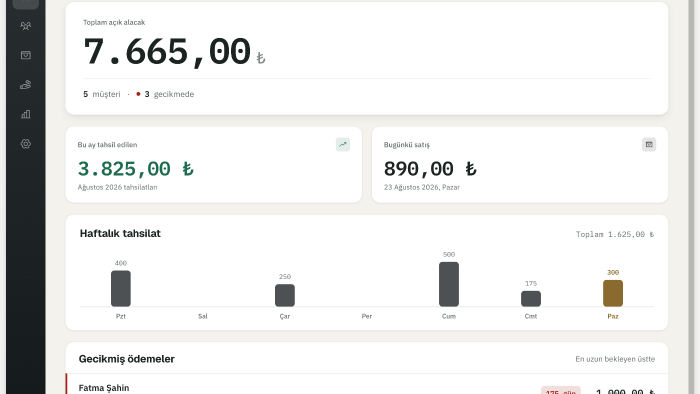Click the highlighted Paz bar showing 300
Image resolution: width=700 pixels, height=394 pixels.
click(x=613, y=293)
